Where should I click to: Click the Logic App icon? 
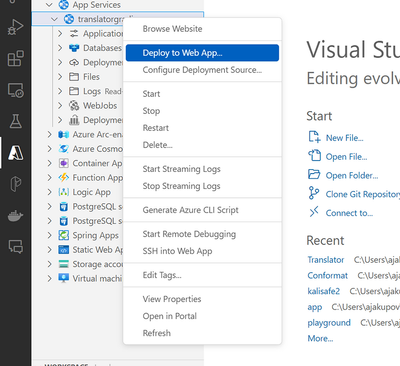click(63, 192)
